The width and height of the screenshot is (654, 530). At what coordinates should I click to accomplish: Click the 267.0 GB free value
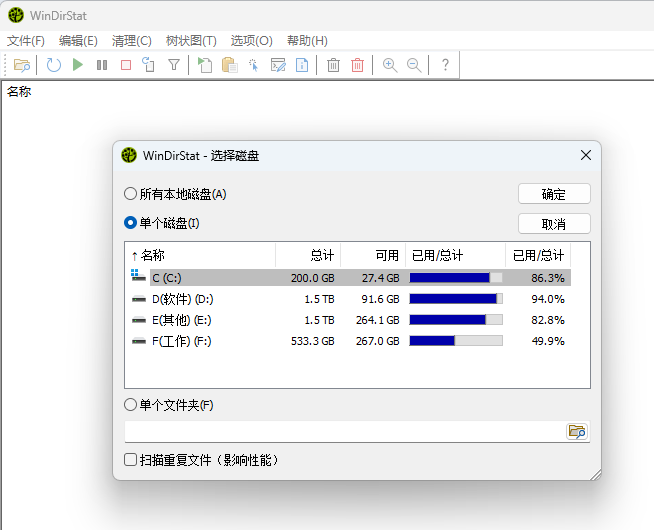(x=377, y=341)
